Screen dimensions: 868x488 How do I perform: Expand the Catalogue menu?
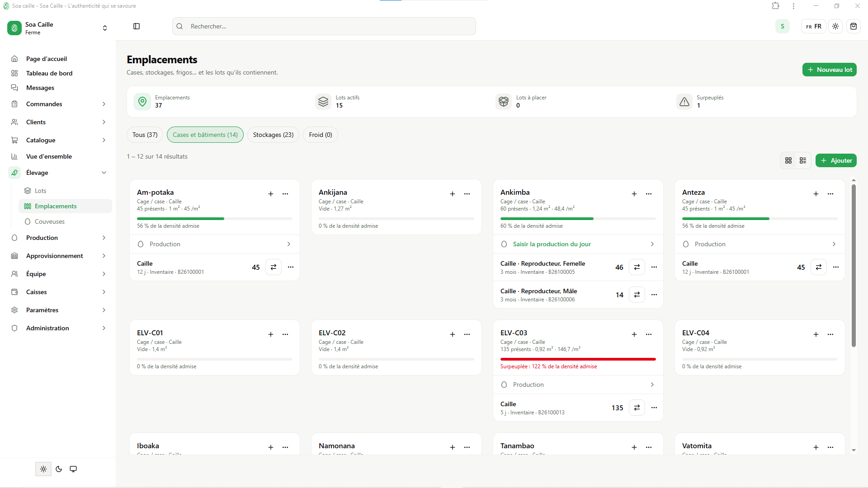point(58,140)
